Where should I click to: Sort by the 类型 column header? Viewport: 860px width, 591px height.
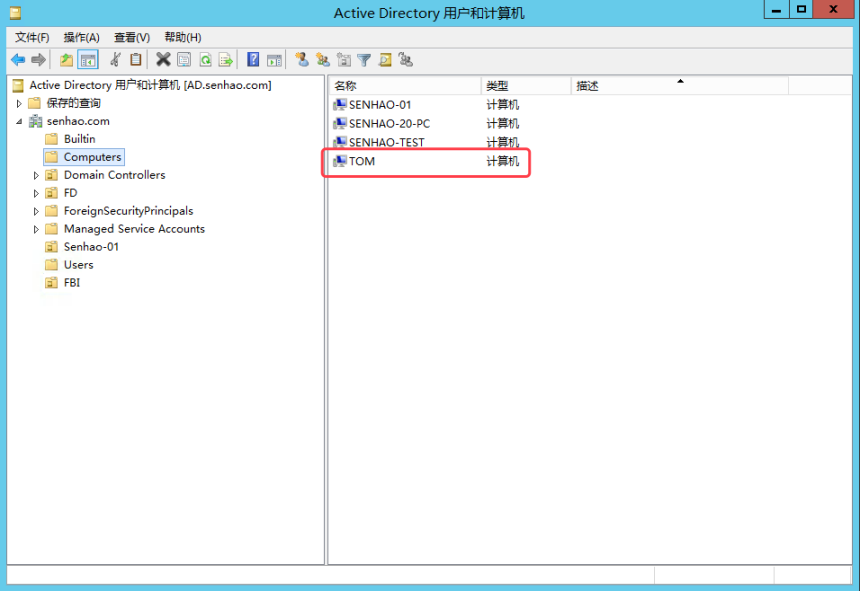(527, 86)
